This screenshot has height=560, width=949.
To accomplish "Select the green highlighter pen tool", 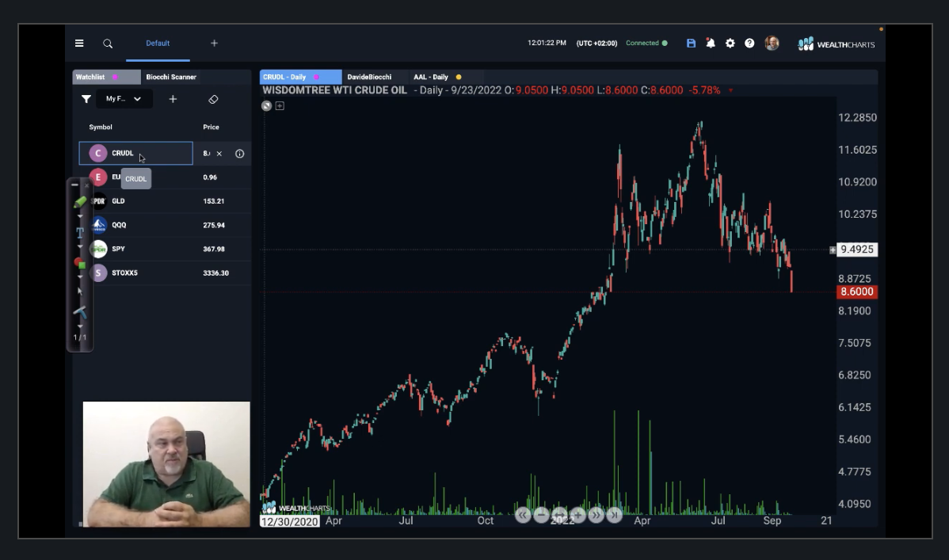I will [x=80, y=202].
